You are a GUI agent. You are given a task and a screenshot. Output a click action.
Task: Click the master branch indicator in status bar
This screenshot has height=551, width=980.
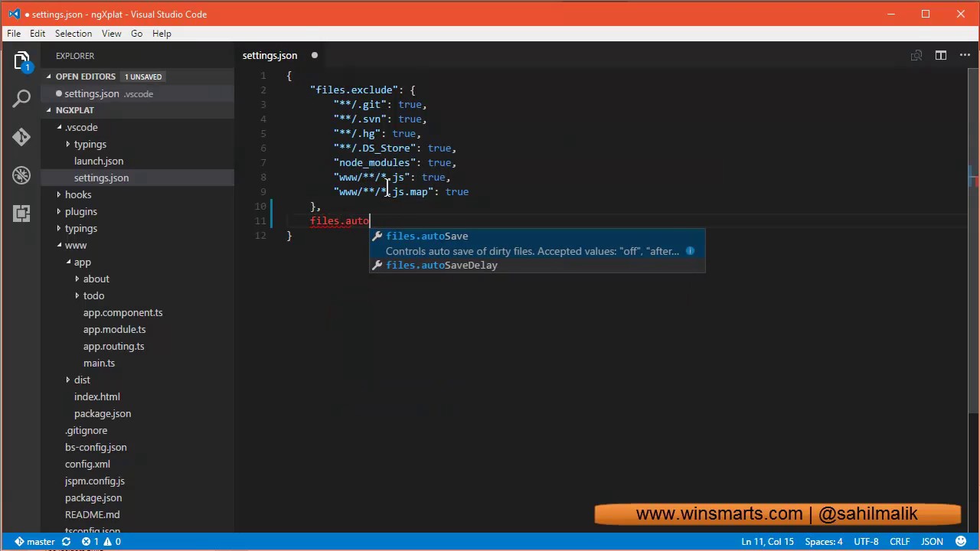34,542
